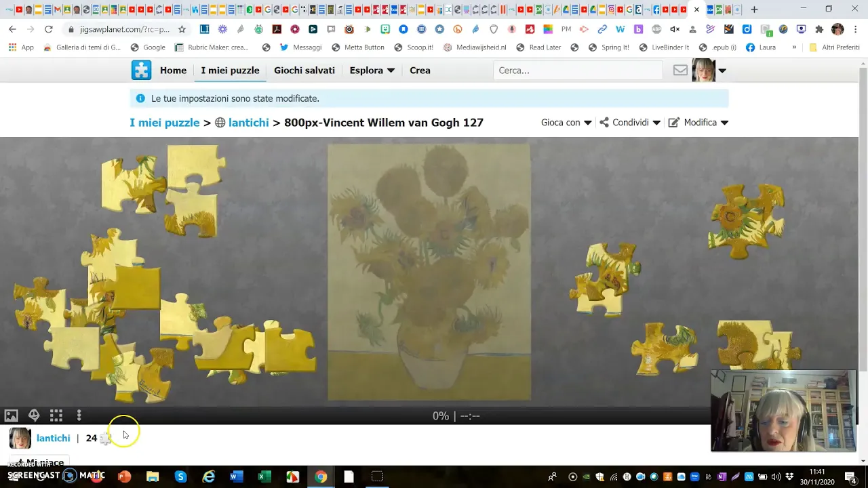Open Internet Explorer from the taskbar
This screenshot has width=868, height=488.
click(209, 476)
